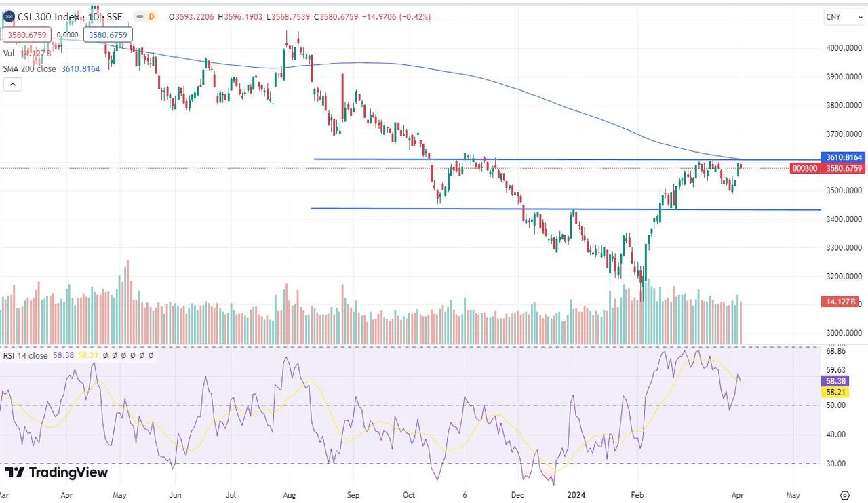This screenshot has width=868, height=503.
Task: Click the CSI 300 symbol logo icon
Action: [9, 16]
